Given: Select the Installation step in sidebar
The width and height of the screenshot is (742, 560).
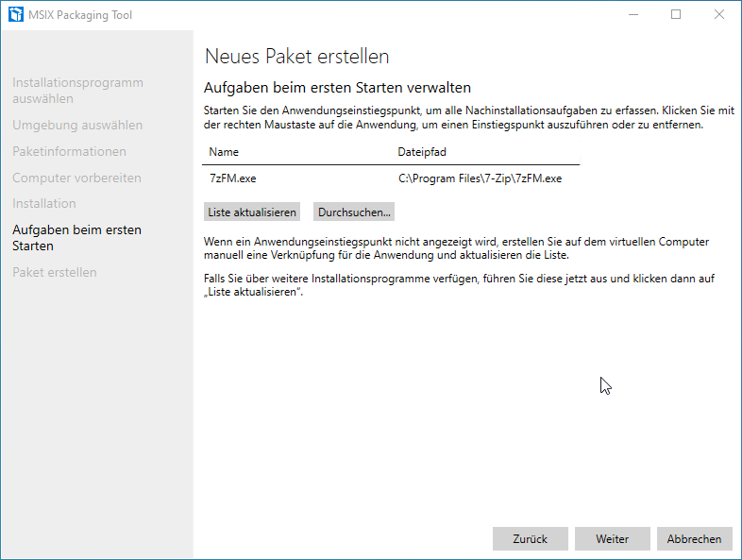Looking at the screenshot, I should coord(44,203).
